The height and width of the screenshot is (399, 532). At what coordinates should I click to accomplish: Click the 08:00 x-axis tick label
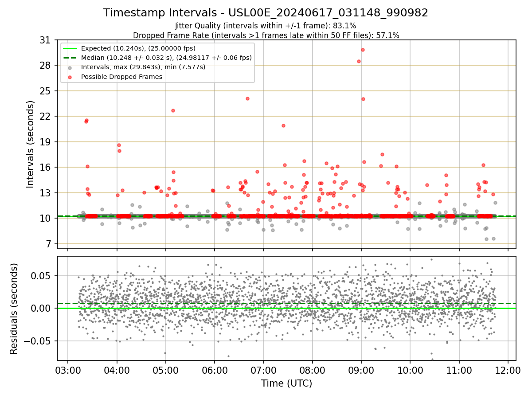point(312,370)
